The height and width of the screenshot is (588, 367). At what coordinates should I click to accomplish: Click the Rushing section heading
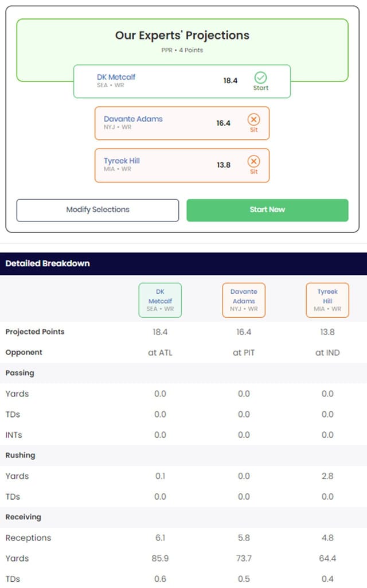click(20, 455)
